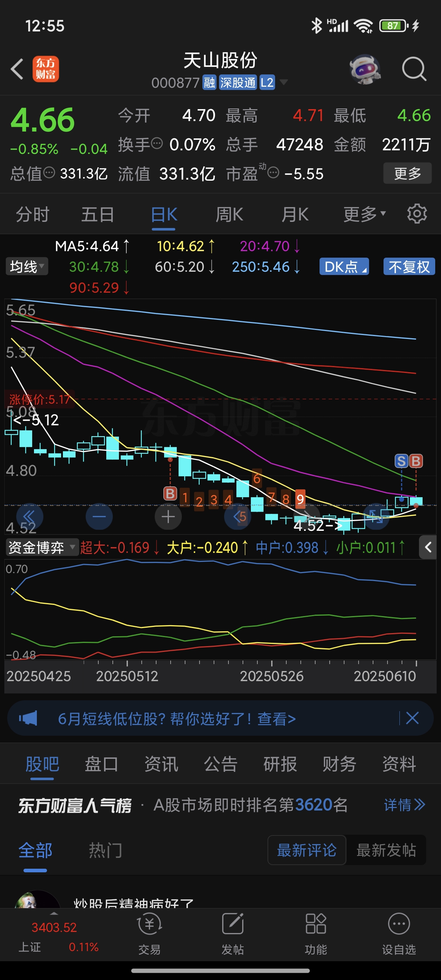Open the DK点 dropdown
Viewport: 441px width, 980px height.
(344, 266)
